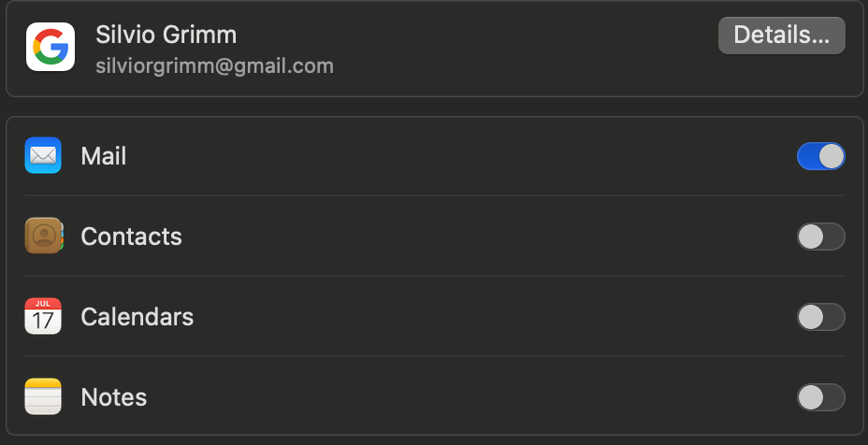Click the Calendars app icon
This screenshot has width=868, height=445.
[43, 317]
